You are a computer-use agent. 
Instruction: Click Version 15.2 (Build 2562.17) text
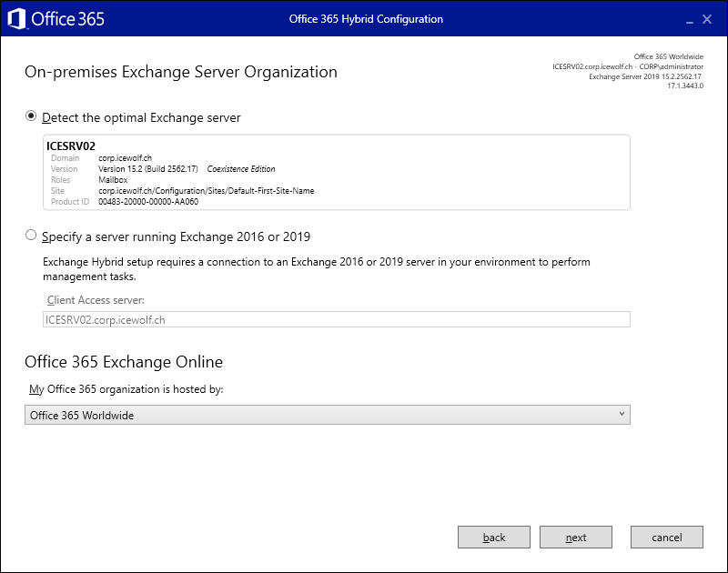click(x=148, y=169)
